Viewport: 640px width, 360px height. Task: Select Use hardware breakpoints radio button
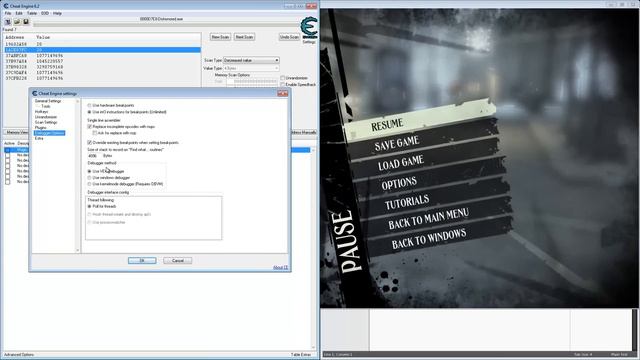point(89,105)
